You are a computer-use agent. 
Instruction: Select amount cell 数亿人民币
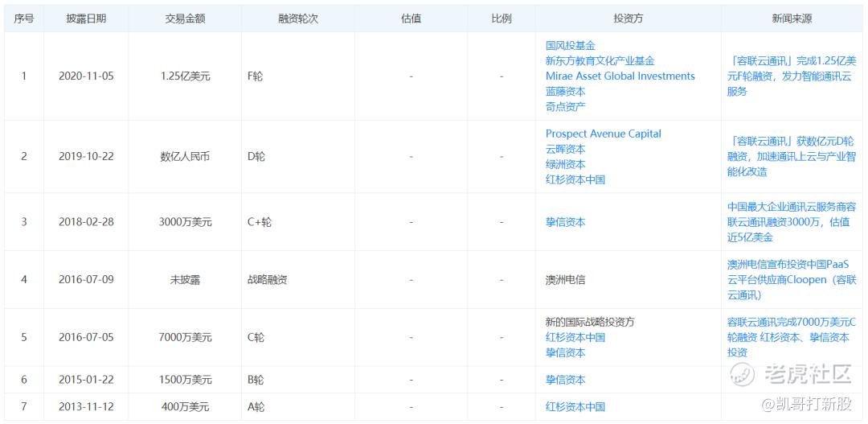point(186,156)
